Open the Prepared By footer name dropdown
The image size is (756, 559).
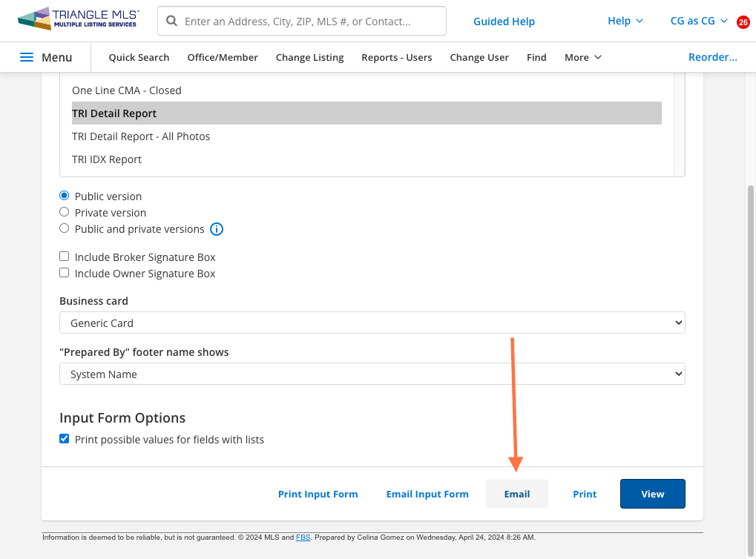[x=372, y=374]
